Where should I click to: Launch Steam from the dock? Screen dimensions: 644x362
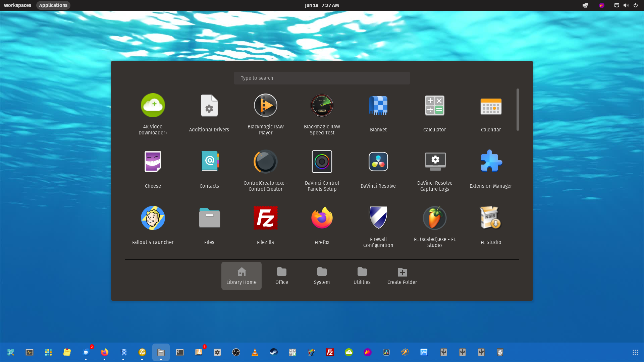274,352
